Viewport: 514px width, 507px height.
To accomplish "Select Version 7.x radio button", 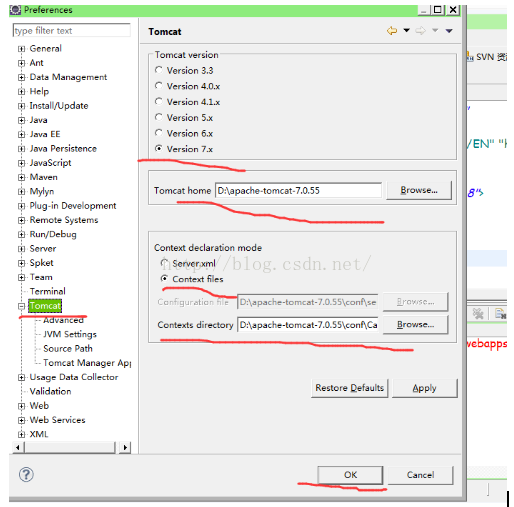I will tap(159, 148).
